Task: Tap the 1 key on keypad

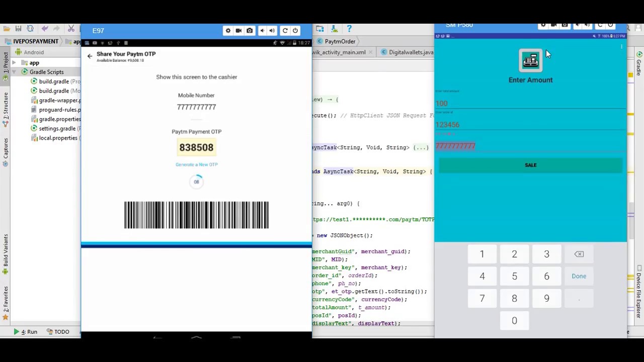Action: pyautogui.click(x=482, y=254)
